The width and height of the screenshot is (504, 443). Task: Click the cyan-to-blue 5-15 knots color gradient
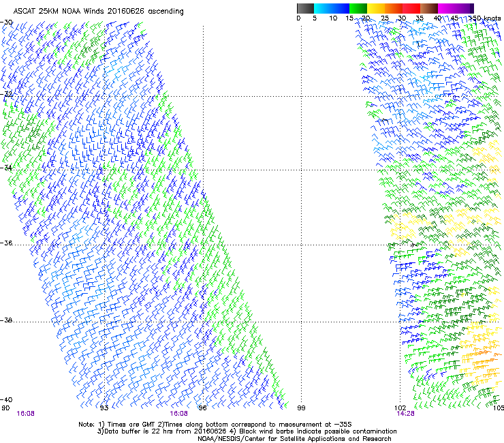click(332, 8)
